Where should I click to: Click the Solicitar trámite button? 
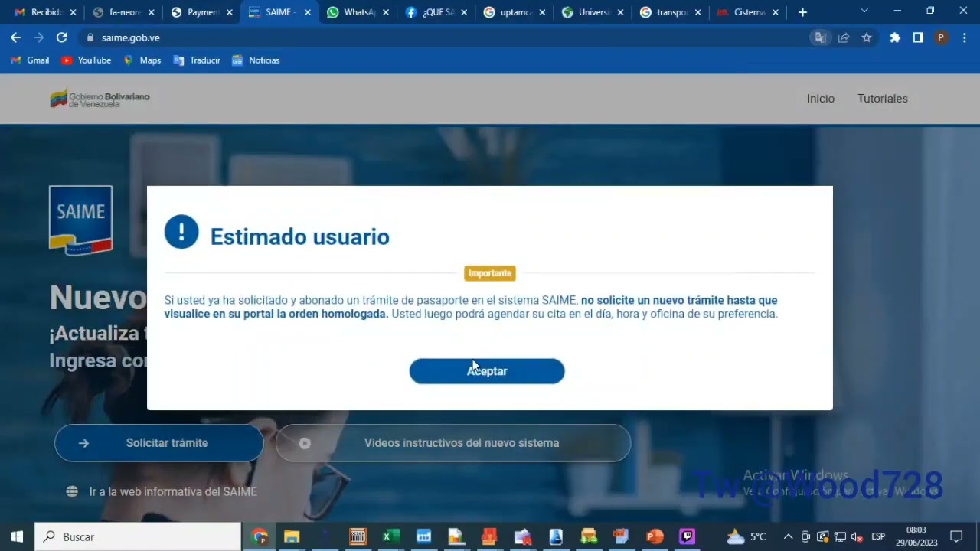[x=159, y=443]
